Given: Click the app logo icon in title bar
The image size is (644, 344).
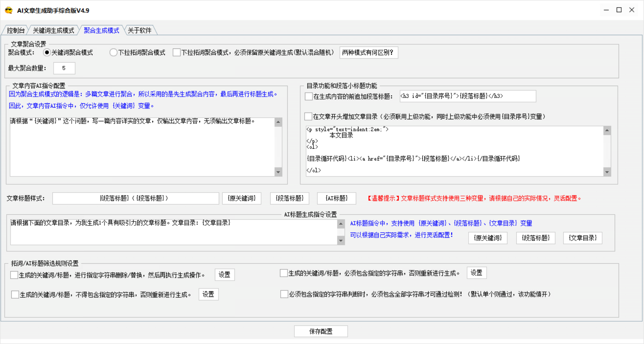Looking at the screenshot, I should click(x=9, y=11).
